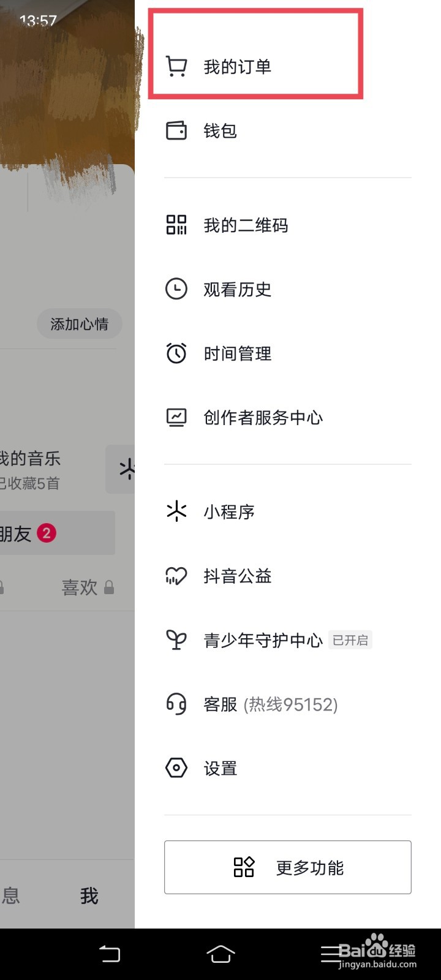The image size is (441, 980).
Task: Tap the QR code icon
Action: (x=176, y=225)
